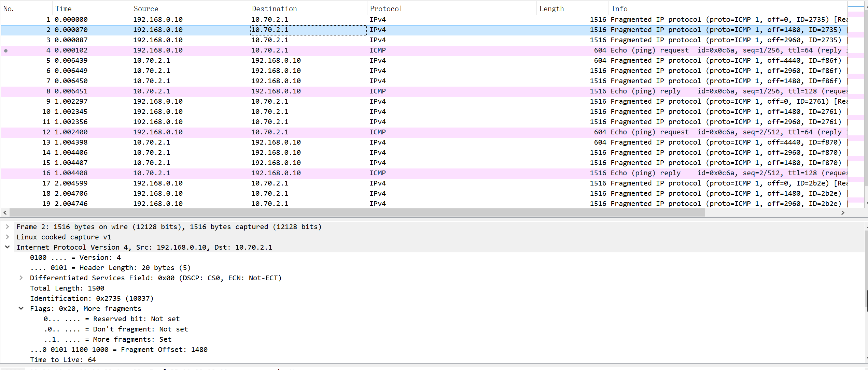The image size is (868, 370).
Task: Select packet 13 at time 1.004398
Action: [x=423, y=142]
